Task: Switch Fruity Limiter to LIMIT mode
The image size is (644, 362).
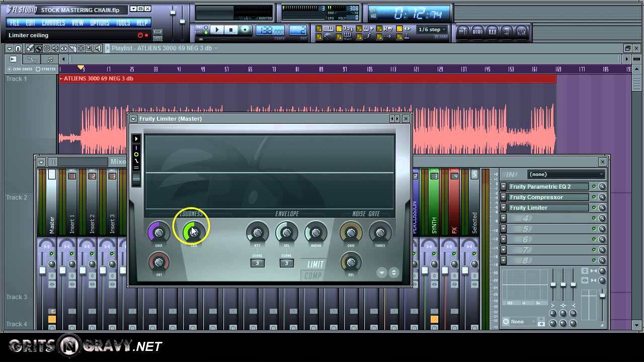Action: point(315,264)
